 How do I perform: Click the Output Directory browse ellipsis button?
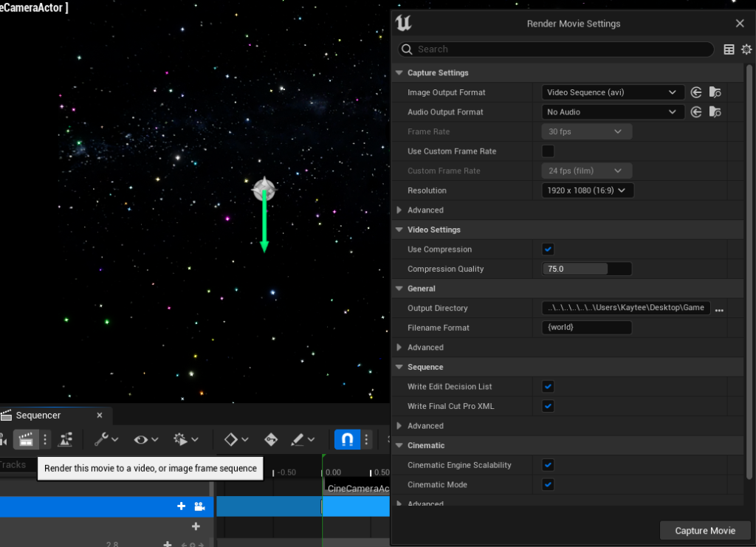pyautogui.click(x=719, y=309)
